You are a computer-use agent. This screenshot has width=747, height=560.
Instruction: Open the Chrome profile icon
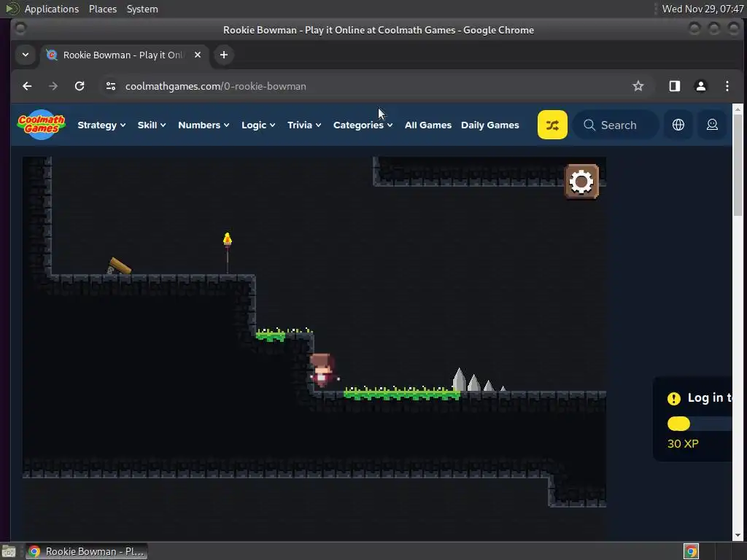pos(701,86)
